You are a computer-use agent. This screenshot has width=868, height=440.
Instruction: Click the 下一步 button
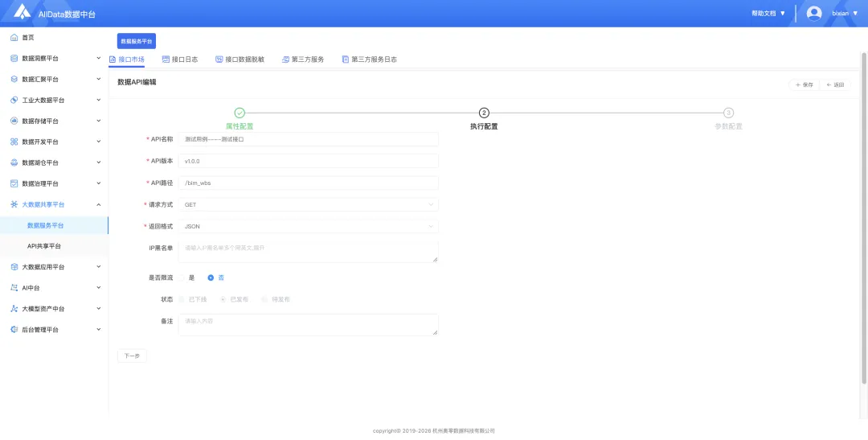pos(132,356)
